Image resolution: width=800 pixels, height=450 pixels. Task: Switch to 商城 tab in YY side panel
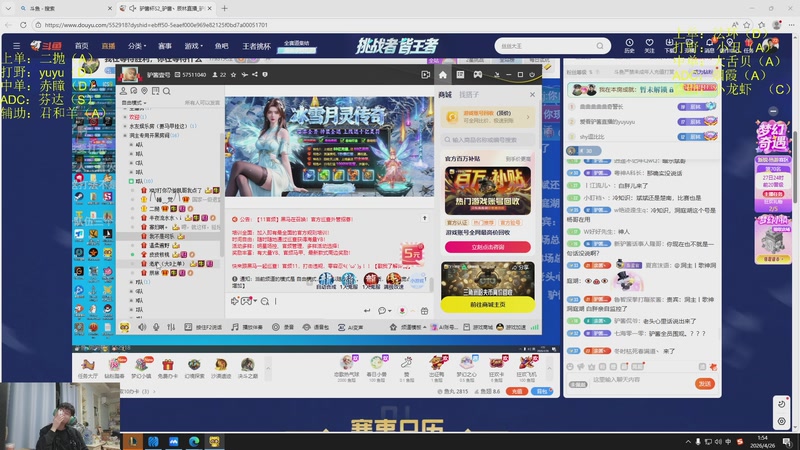(445, 94)
